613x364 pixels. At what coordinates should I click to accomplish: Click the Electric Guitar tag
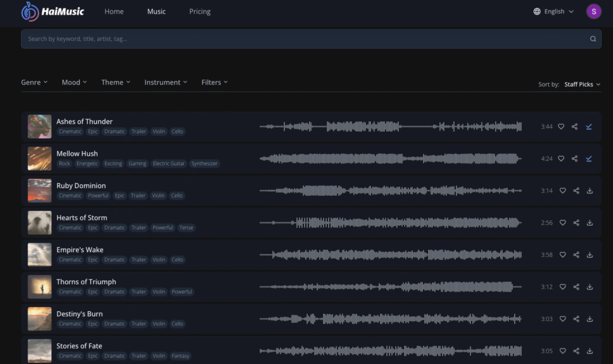click(168, 163)
